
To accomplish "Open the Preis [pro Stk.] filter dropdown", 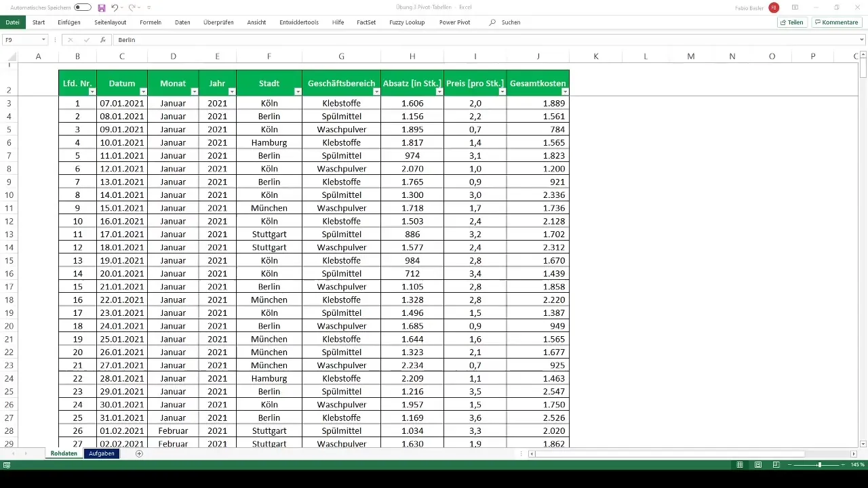I will pyautogui.click(x=502, y=91).
